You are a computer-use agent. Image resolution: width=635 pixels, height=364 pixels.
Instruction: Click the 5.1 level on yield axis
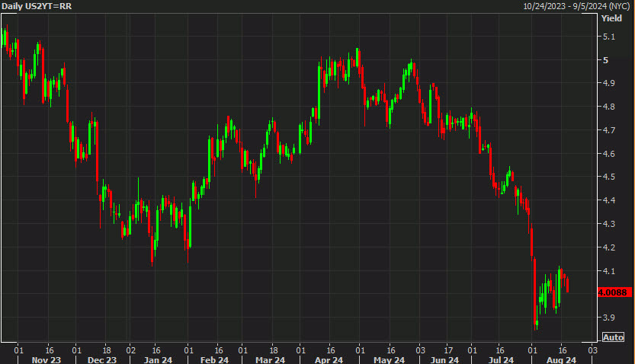click(608, 37)
